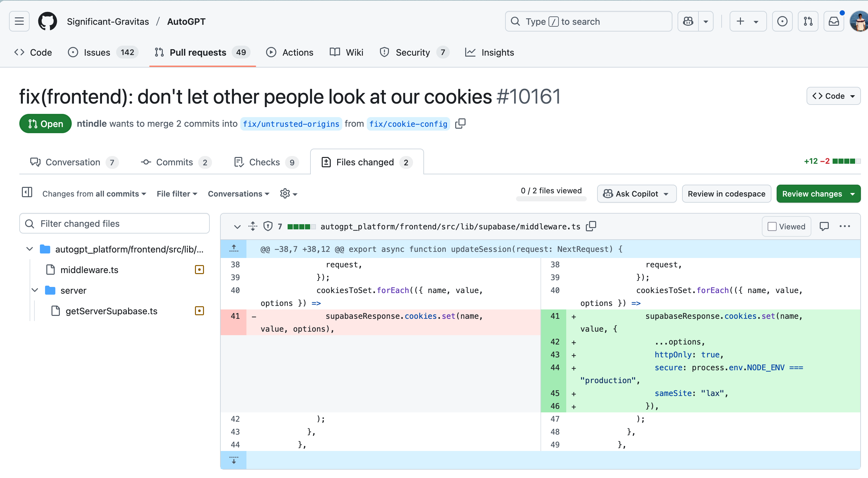Viewport: 868px width, 478px height.
Task: Click the diffstat bar next to +12 −2
Action: pyautogui.click(x=846, y=161)
